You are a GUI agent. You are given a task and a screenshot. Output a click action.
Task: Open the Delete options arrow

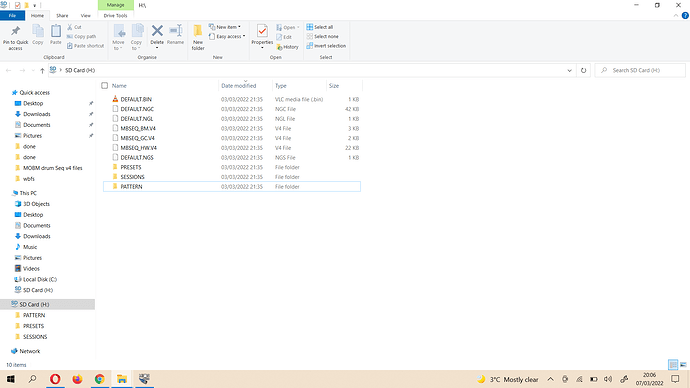point(157,48)
